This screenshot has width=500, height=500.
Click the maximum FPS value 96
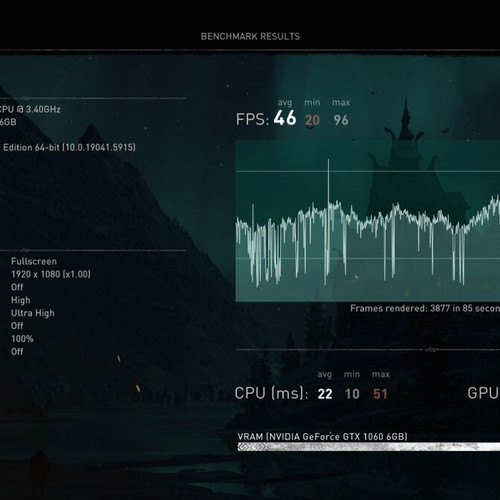[341, 120]
